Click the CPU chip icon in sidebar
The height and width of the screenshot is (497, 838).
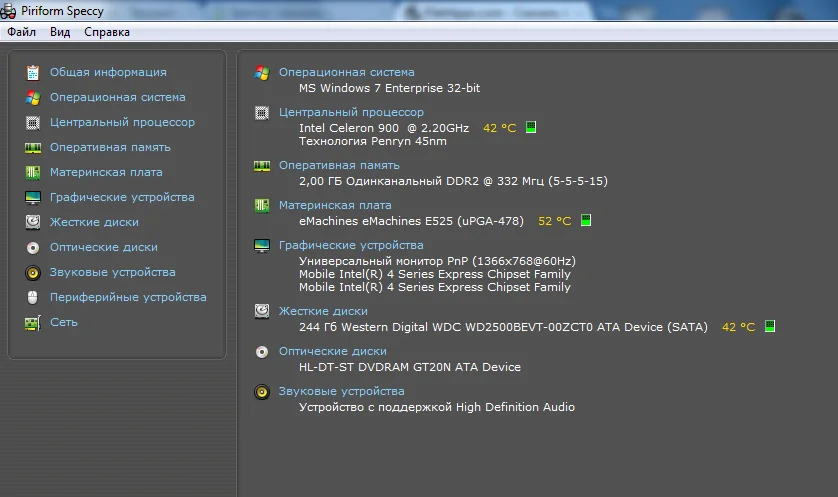coord(33,122)
